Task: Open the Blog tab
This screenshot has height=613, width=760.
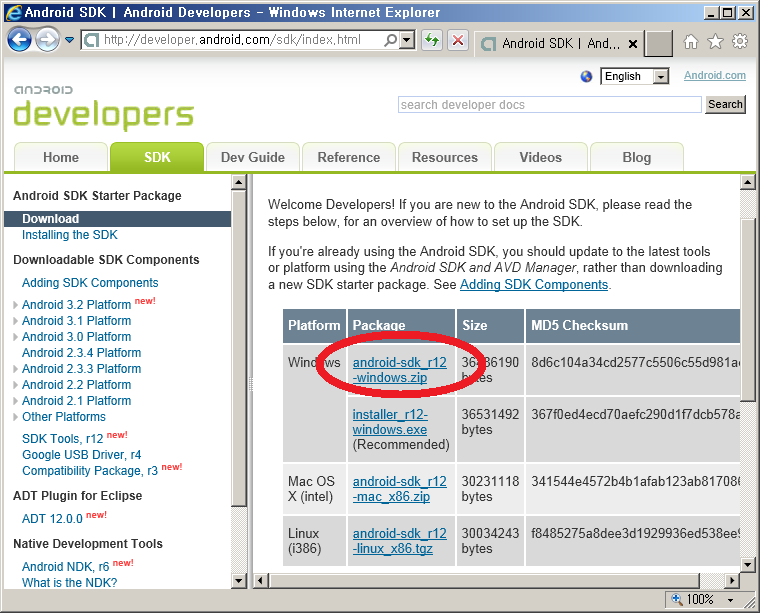Action: point(636,157)
